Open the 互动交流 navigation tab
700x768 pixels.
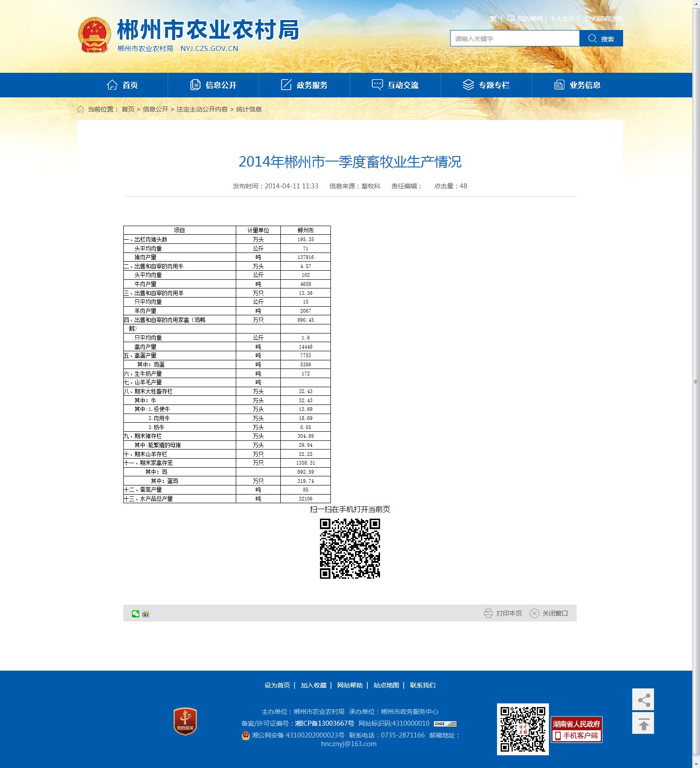[396, 85]
